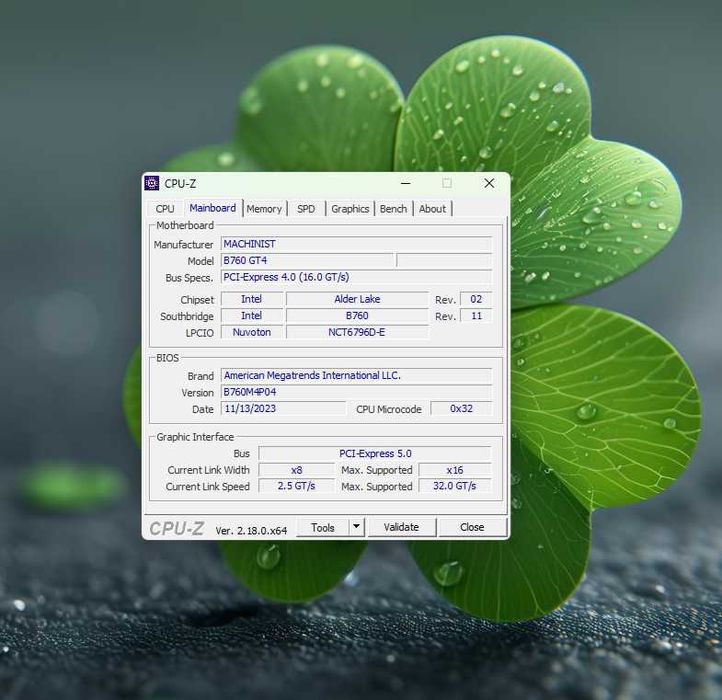The height and width of the screenshot is (700, 722).
Task: Click the CPU Microcode 0x32 value
Action: coord(461,408)
